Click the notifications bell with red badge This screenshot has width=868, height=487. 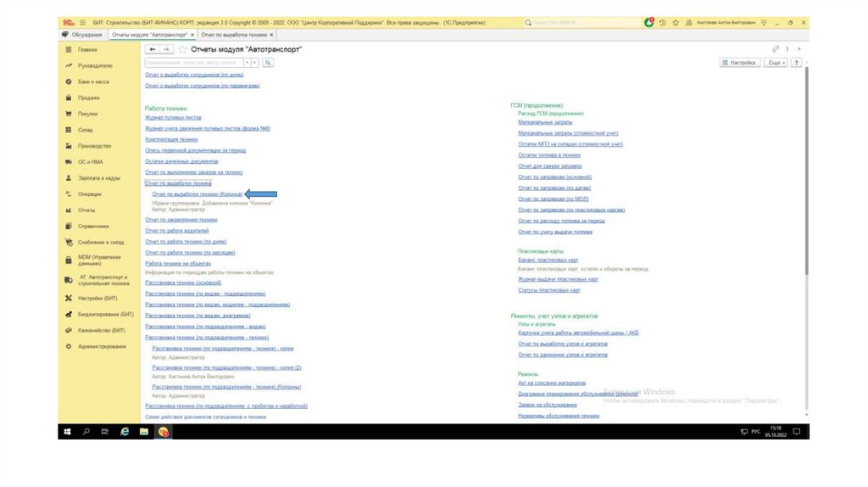tap(648, 23)
